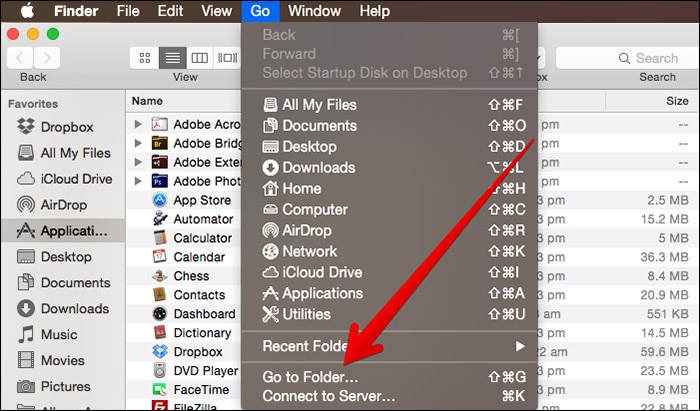Image resolution: width=700 pixels, height=411 pixels.
Task: Choose AirDrop from the Go menu
Action: [389, 231]
